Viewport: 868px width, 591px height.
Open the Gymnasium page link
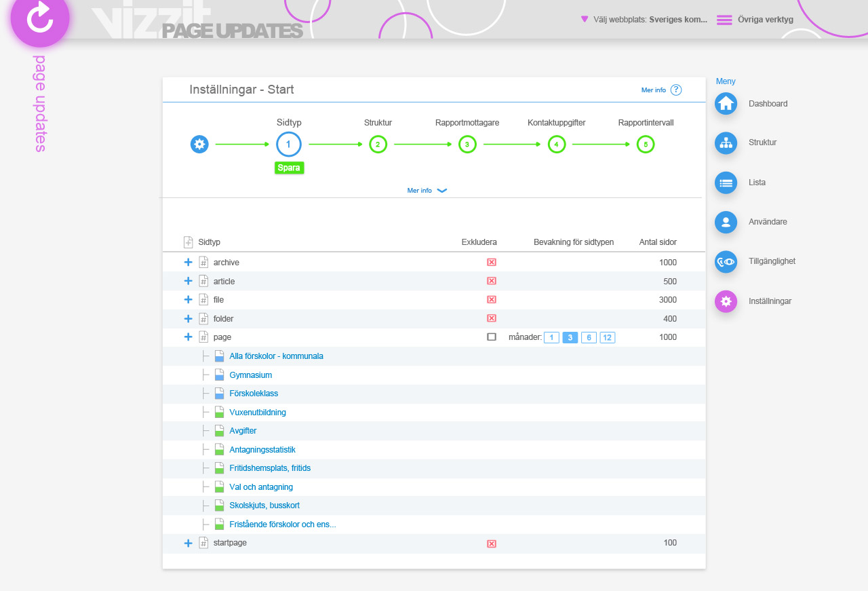[251, 375]
